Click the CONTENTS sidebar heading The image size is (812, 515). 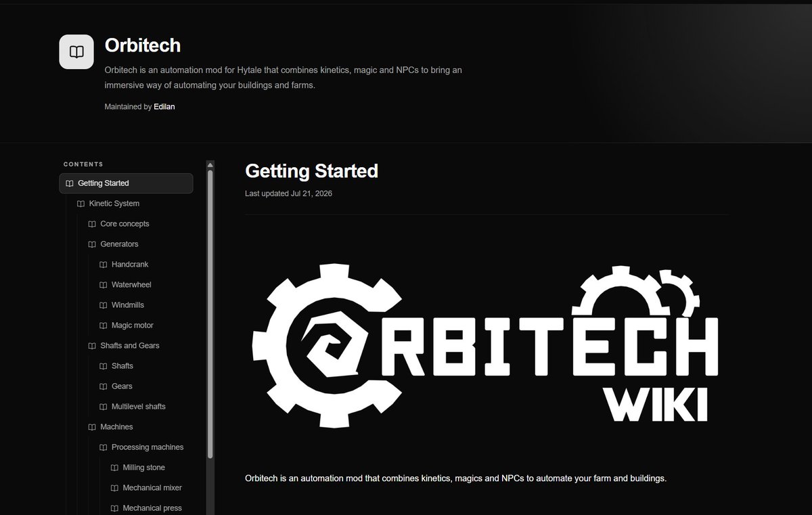pos(83,164)
